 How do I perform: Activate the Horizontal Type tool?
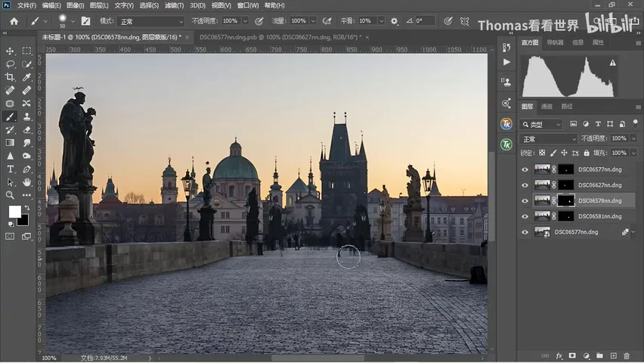coord(10,169)
